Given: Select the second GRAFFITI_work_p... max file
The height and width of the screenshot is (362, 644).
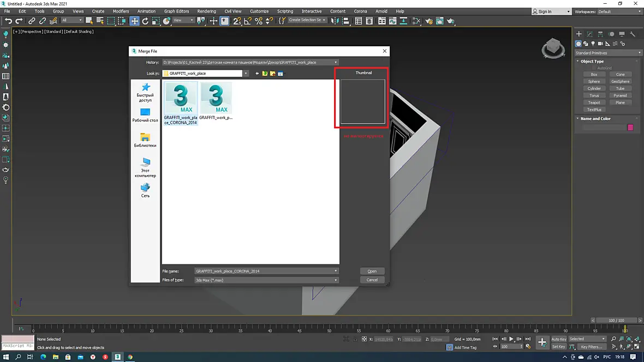Looking at the screenshot, I should [x=216, y=101].
